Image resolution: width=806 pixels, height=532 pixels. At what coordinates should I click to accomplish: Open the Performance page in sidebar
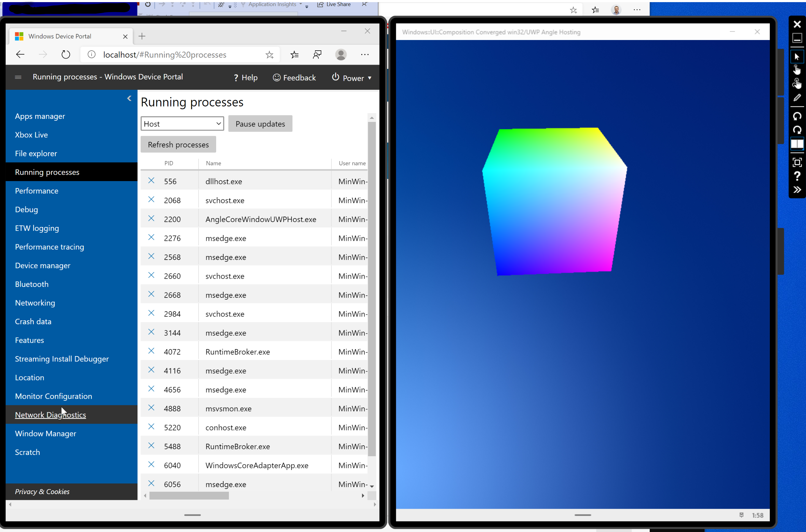coord(37,191)
